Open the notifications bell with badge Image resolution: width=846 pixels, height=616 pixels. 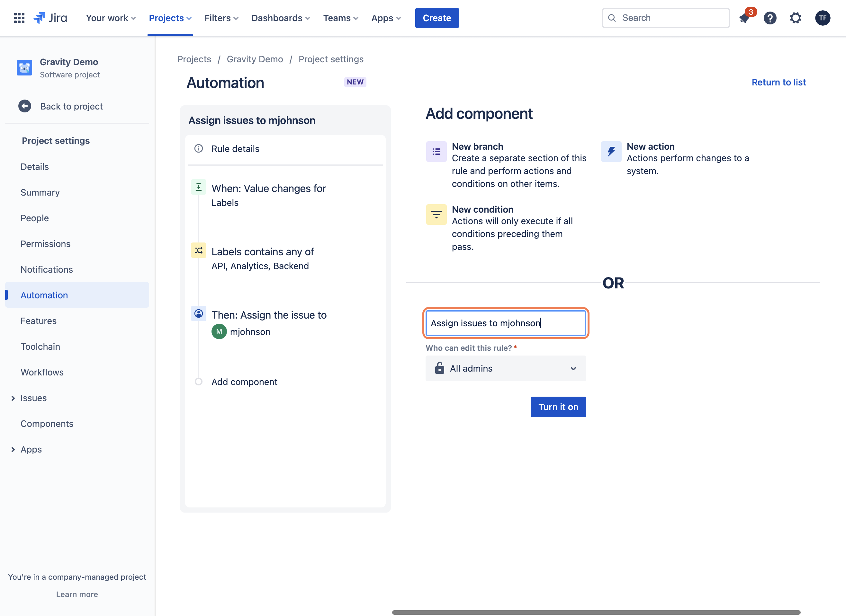(745, 18)
